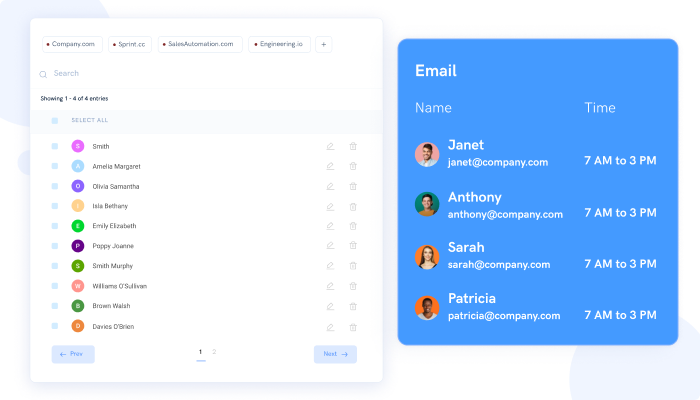Select the SalesAutomation.com tab
Screen dimensions: 700x400
click(x=200, y=44)
